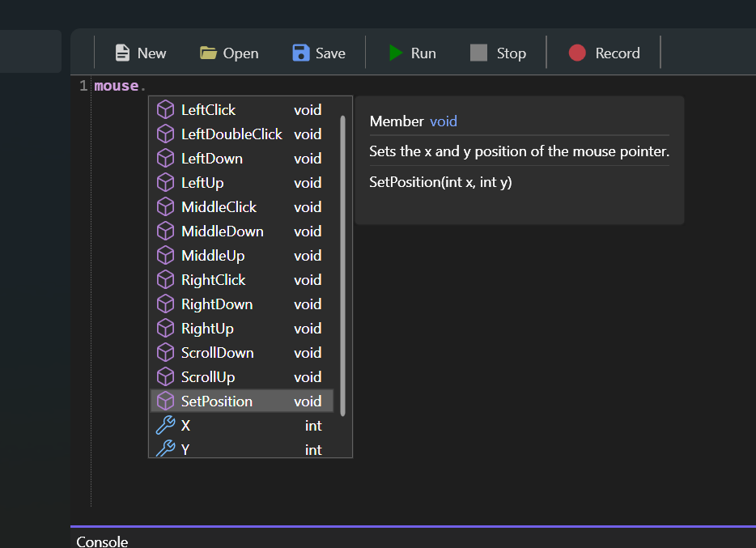Choose ScrollUp in the autocomplete popup
Image resolution: width=756 pixels, height=548 pixels.
click(242, 377)
